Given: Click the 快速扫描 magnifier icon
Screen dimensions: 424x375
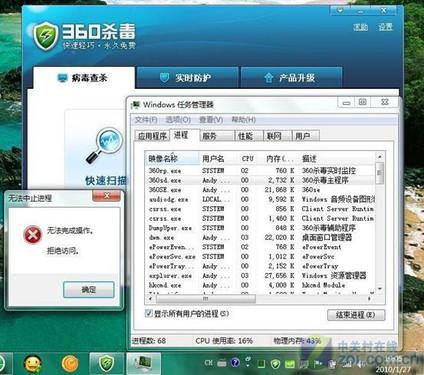Looking at the screenshot, I should point(104,146).
